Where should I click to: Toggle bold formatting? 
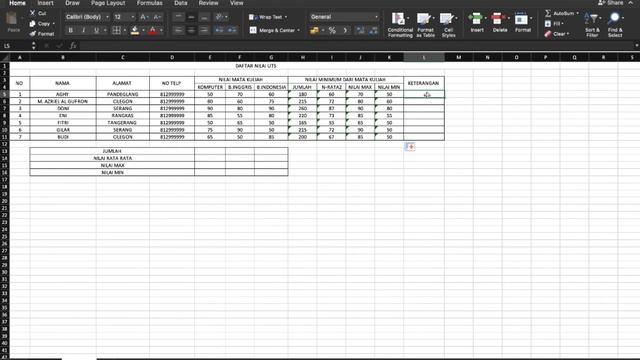70,31
